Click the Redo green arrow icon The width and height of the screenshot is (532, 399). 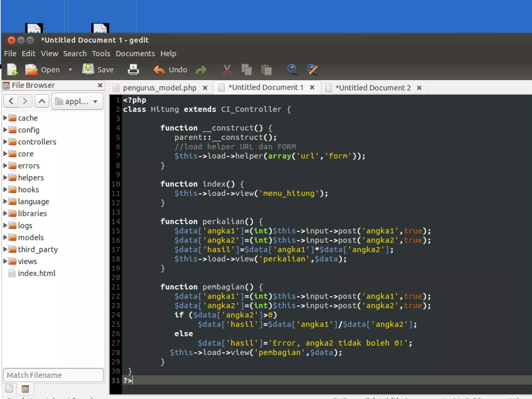coord(201,70)
